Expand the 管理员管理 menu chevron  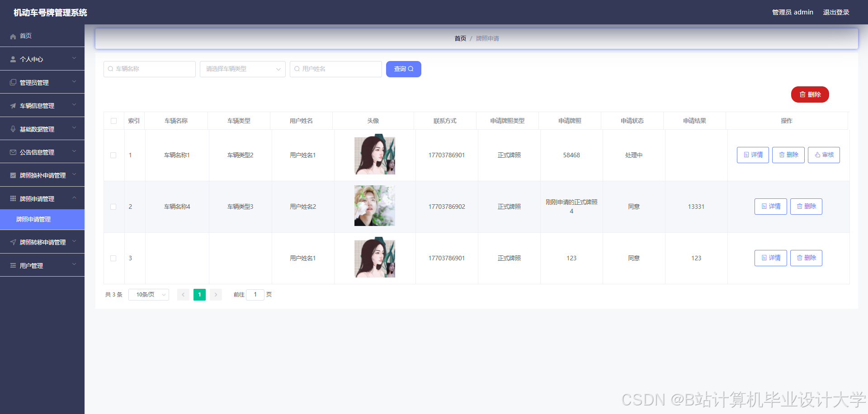click(x=74, y=81)
